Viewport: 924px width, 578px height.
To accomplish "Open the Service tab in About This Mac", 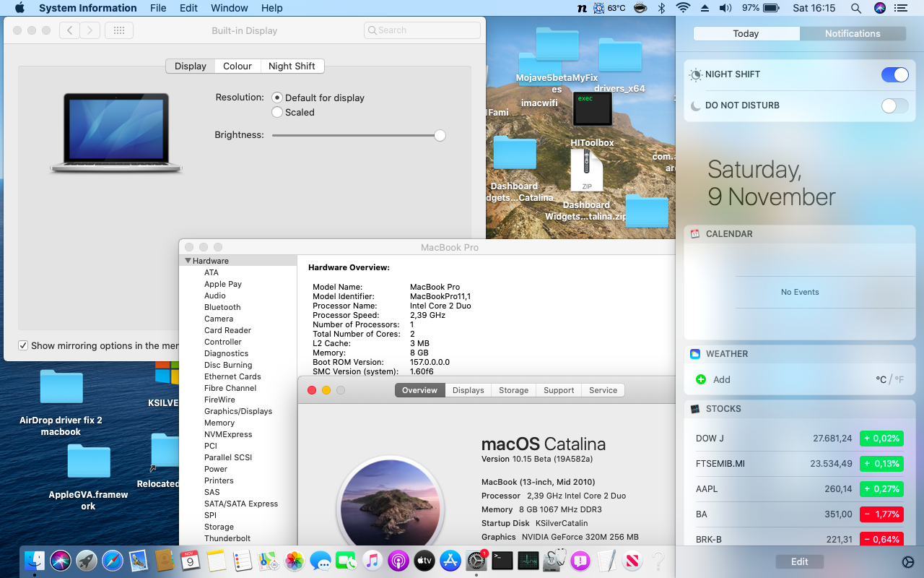I will (x=603, y=390).
